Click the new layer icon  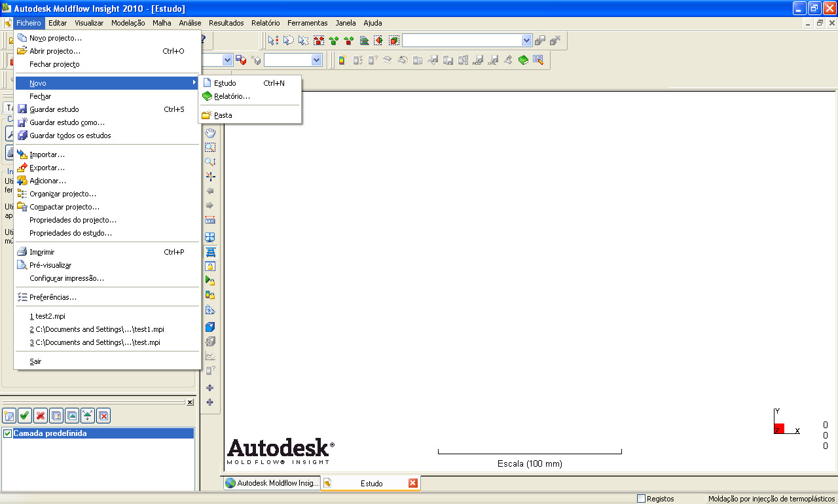click(x=9, y=415)
